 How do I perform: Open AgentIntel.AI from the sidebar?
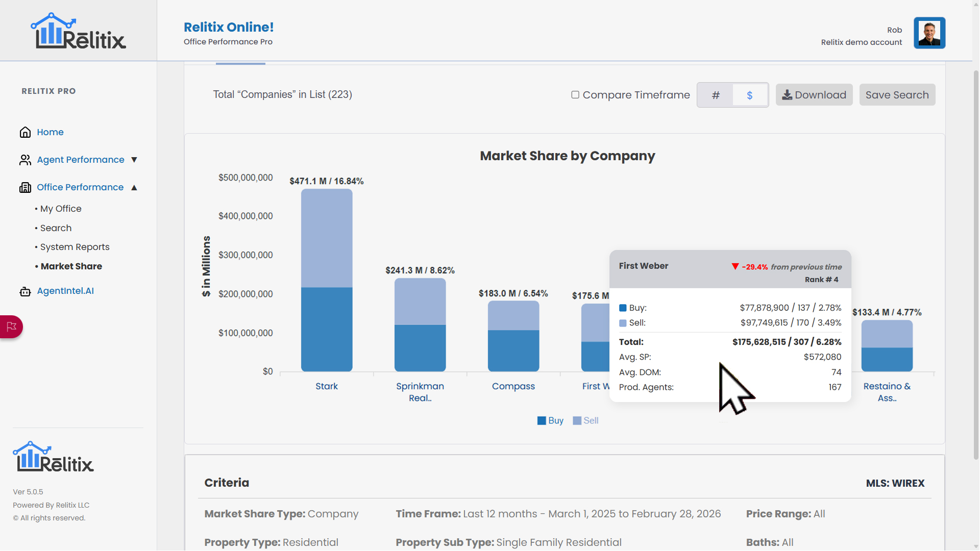click(65, 291)
